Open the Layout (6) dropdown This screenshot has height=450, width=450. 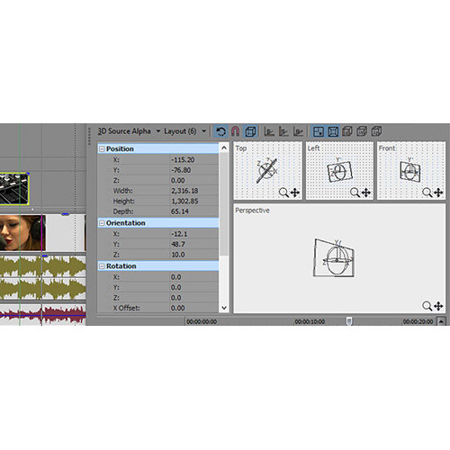pyautogui.click(x=204, y=131)
